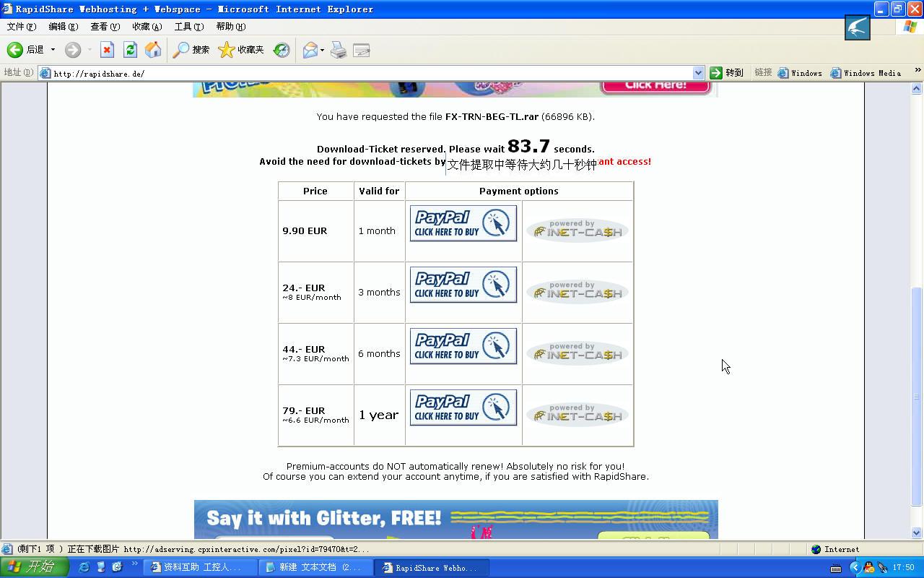Expand the Back button history dropdown arrow
924x578 pixels.
[x=53, y=50]
